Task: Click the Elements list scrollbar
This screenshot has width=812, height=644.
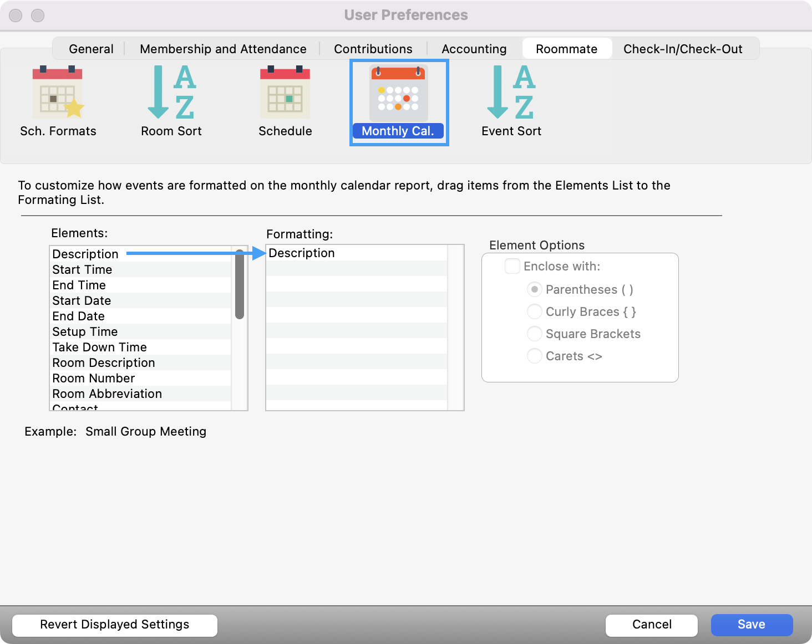Action: tap(240, 285)
